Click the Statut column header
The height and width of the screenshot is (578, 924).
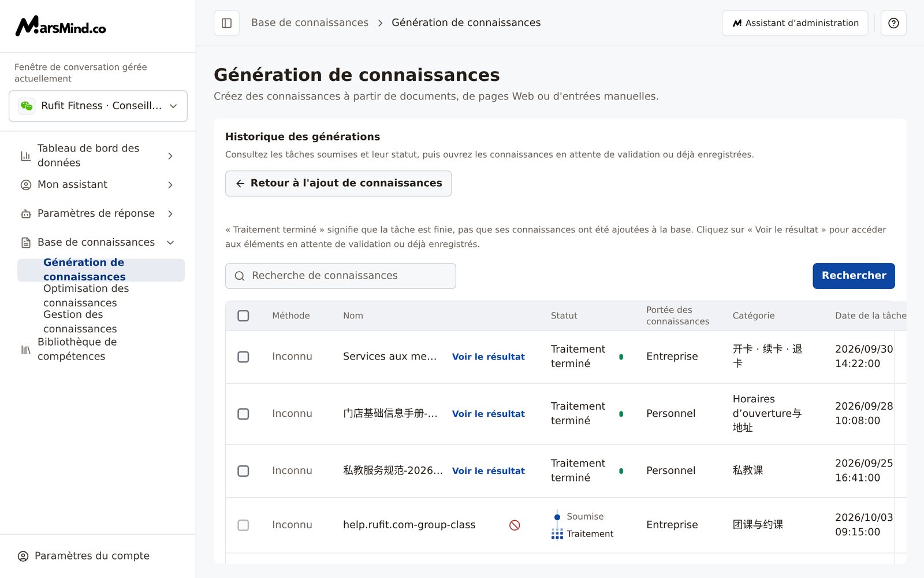tap(564, 316)
